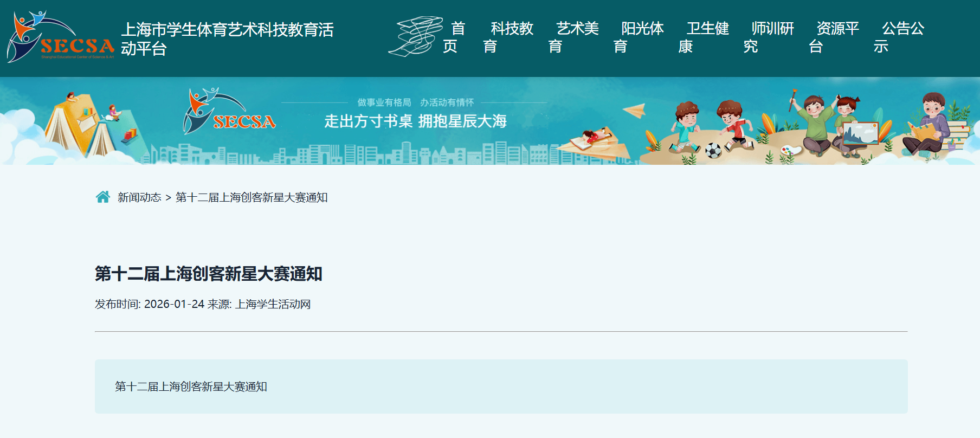Open the 艺术美育 navigation menu
The width and height of the screenshot is (980, 438).
coord(573,37)
